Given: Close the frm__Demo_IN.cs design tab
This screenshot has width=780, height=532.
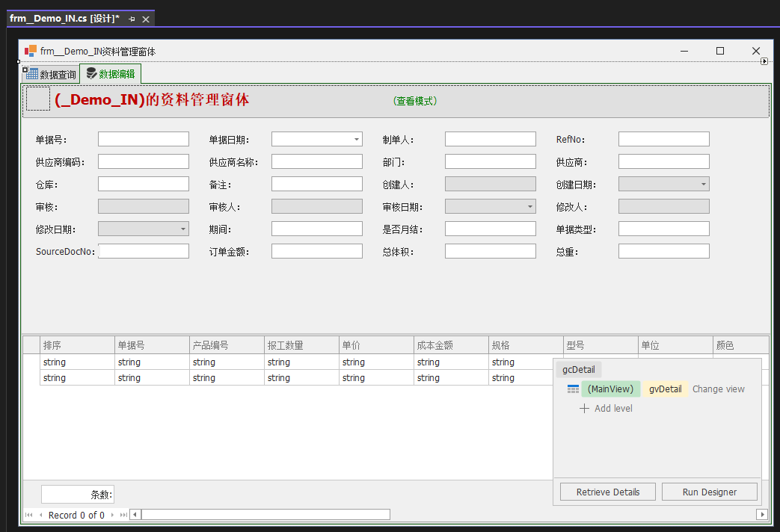Looking at the screenshot, I should (146, 19).
